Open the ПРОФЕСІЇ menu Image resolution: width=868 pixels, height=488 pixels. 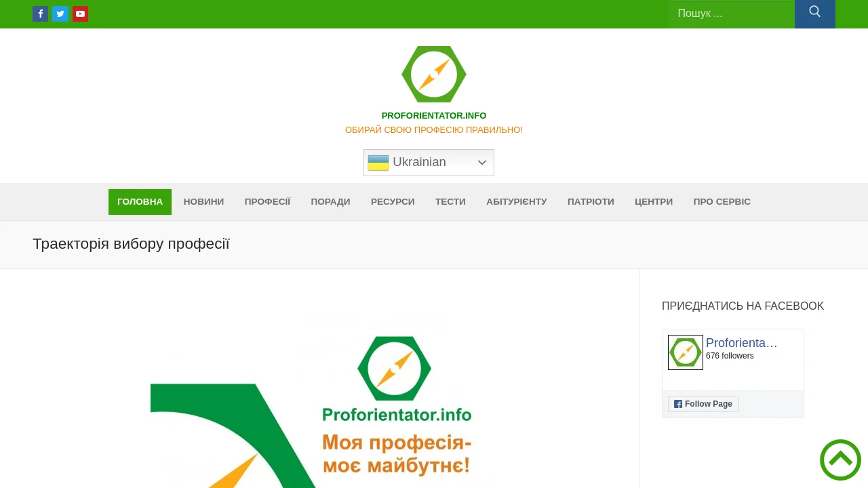[267, 202]
